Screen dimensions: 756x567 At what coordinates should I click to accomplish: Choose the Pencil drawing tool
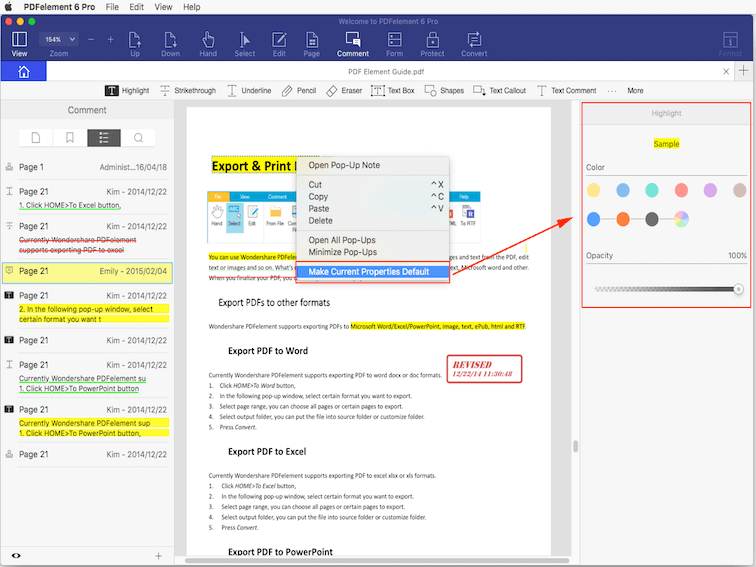coord(299,91)
